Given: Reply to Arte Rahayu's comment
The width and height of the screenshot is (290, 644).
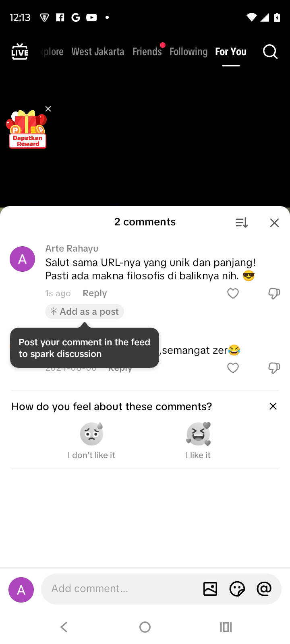Looking at the screenshot, I should pos(95,293).
